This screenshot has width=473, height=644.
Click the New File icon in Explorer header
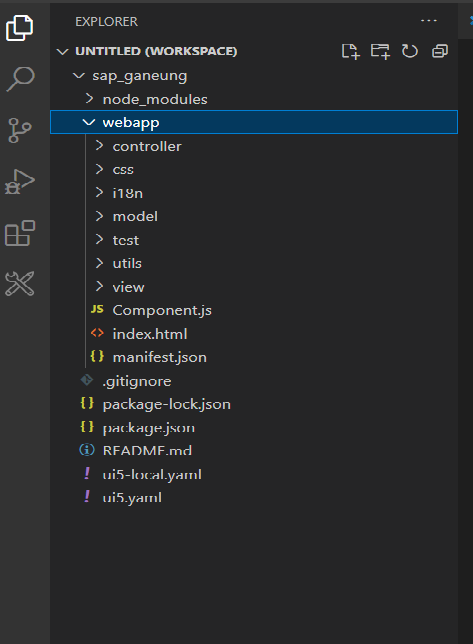pos(351,51)
